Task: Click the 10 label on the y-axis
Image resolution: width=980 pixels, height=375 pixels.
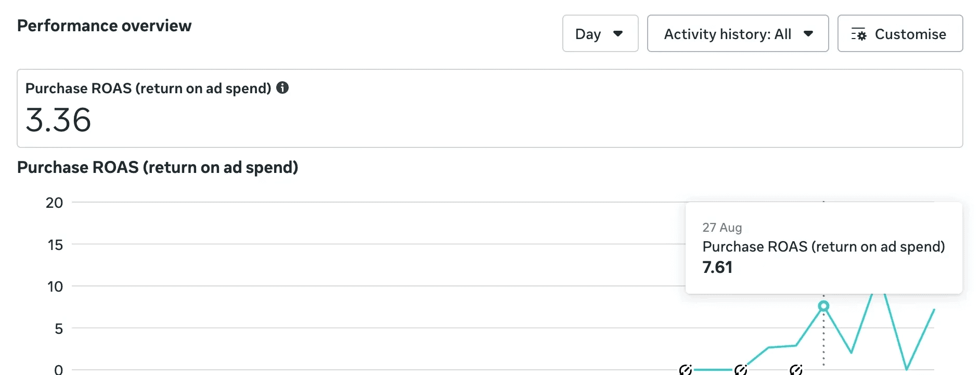Action: pyautogui.click(x=55, y=286)
